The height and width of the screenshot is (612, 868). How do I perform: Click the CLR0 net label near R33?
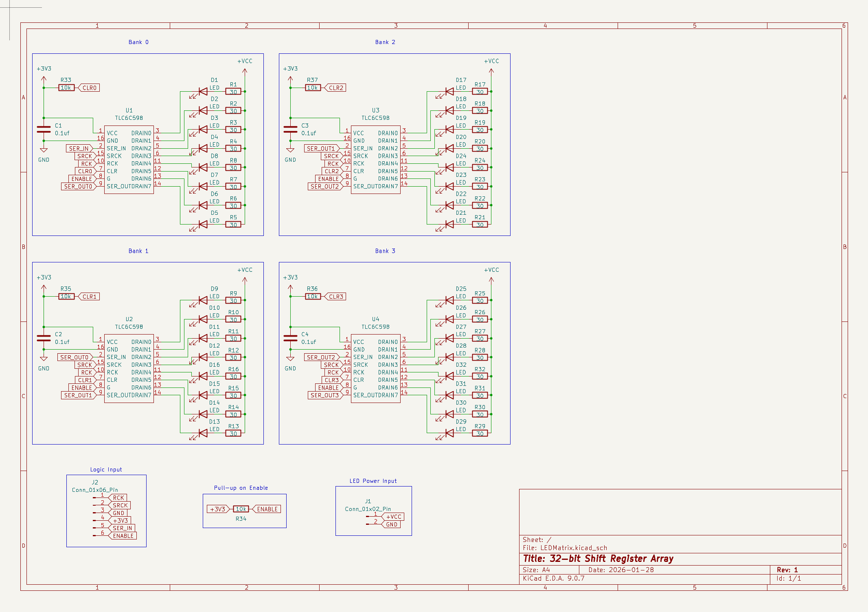coord(90,87)
